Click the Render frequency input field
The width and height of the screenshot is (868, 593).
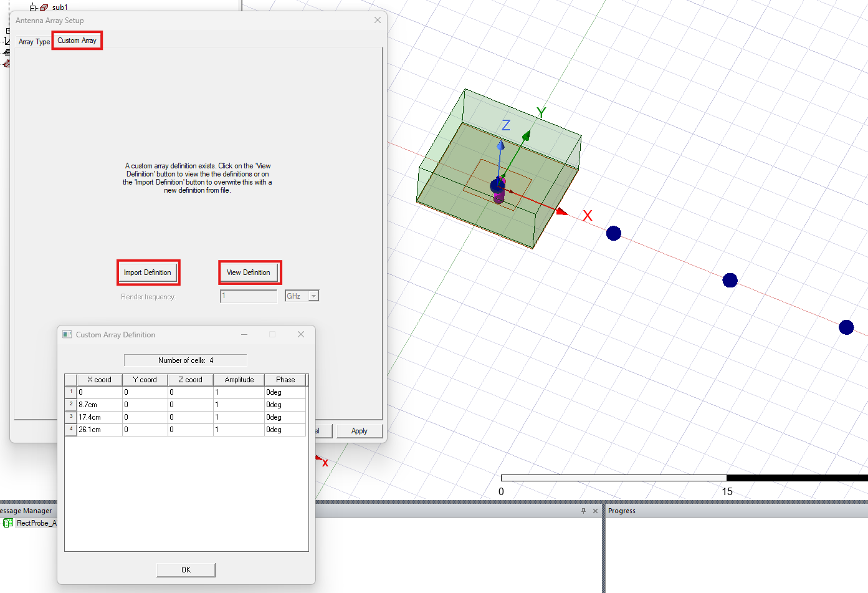(x=248, y=296)
